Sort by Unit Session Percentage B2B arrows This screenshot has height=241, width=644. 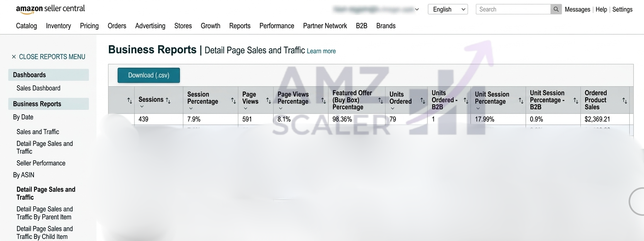tap(576, 100)
